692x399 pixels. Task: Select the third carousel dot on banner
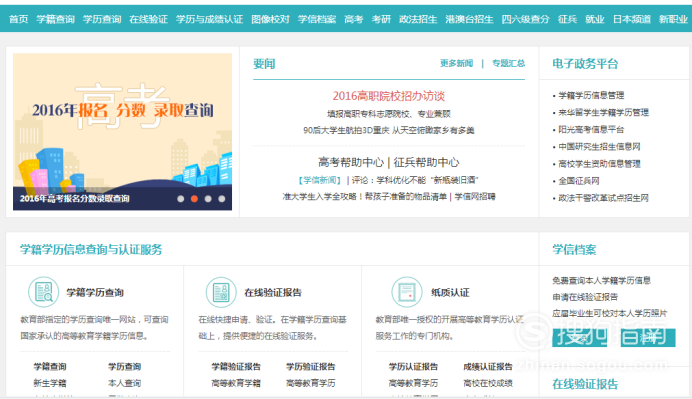click(x=208, y=199)
